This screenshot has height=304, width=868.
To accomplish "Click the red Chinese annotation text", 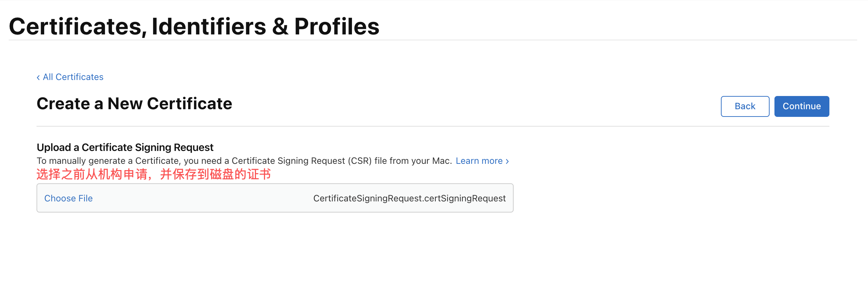I will point(153,174).
